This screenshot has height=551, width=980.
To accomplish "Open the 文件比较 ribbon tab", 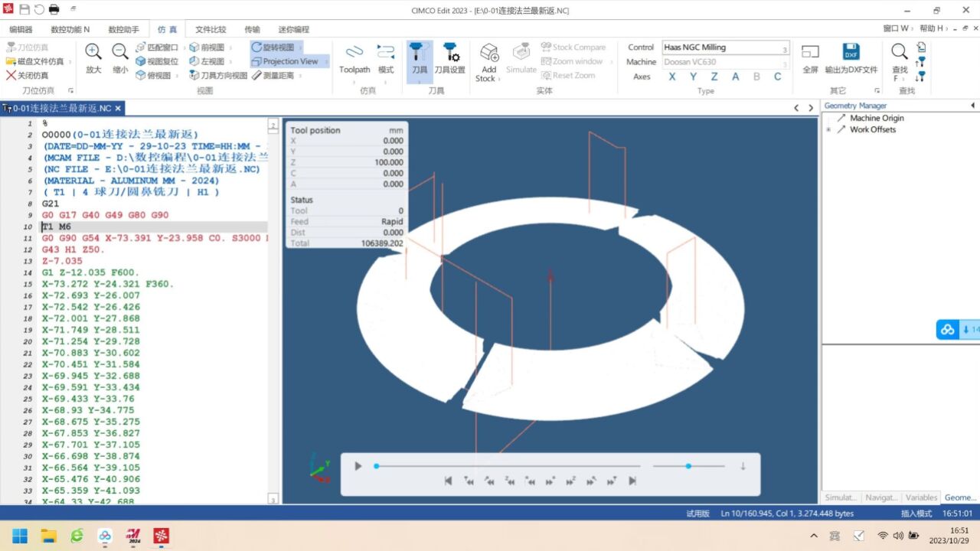I will 211,29.
